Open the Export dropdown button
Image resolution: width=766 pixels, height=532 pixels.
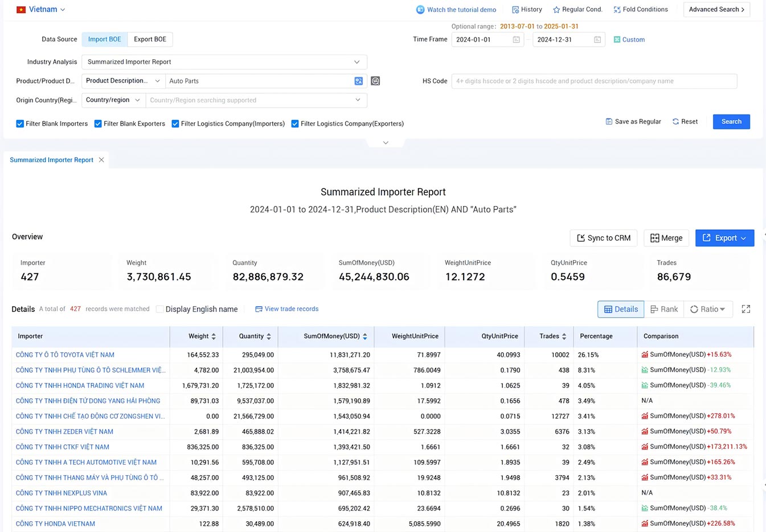(724, 238)
